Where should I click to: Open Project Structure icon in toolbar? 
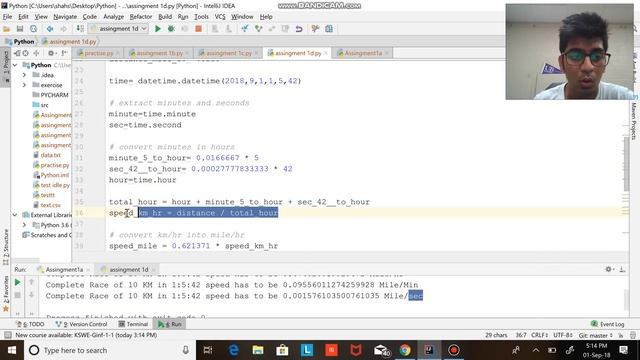click(x=329, y=29)
